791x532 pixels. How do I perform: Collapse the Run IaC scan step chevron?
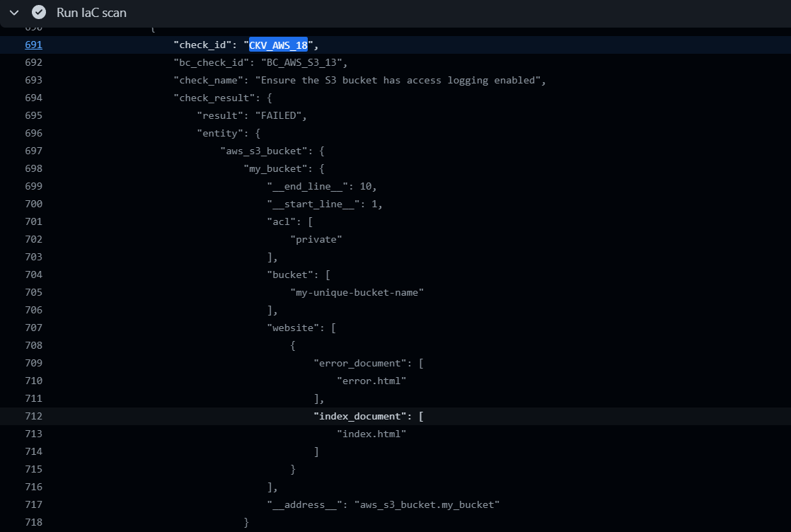14,13
